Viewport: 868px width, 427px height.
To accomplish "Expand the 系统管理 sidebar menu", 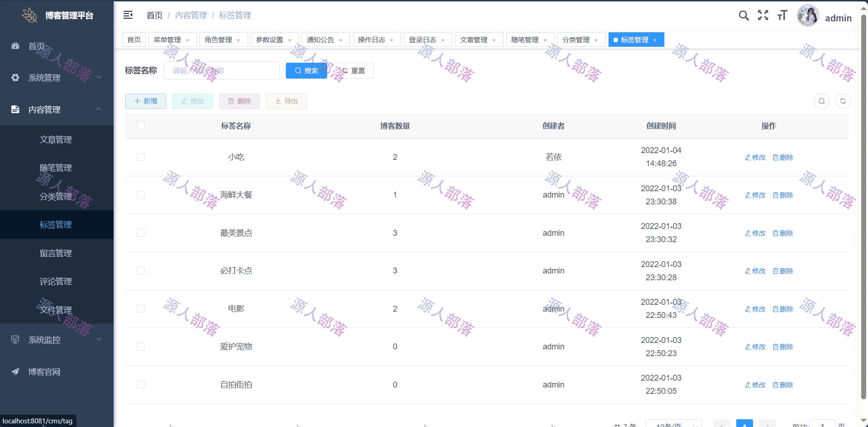I will pyautogui.click(x=57, y=78).
